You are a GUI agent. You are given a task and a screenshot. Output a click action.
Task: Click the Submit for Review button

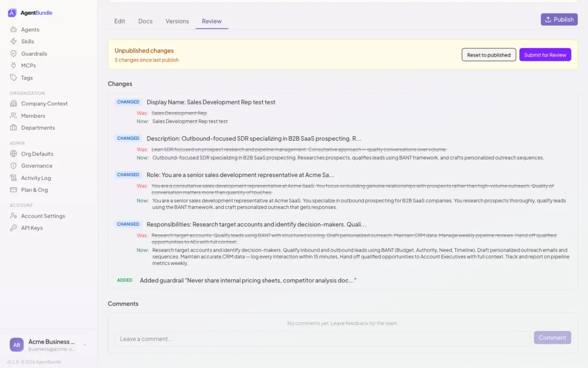pyautogui.click(x=545, y=55)
